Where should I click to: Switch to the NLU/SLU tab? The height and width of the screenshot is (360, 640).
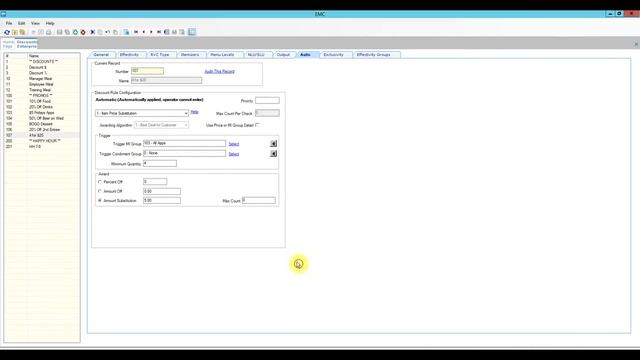point(256,54)
